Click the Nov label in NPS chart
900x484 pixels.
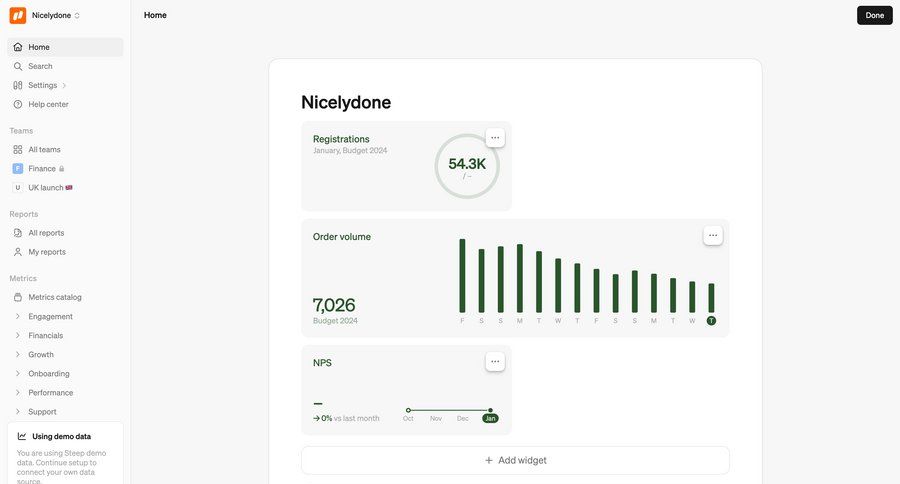(436, 419)
